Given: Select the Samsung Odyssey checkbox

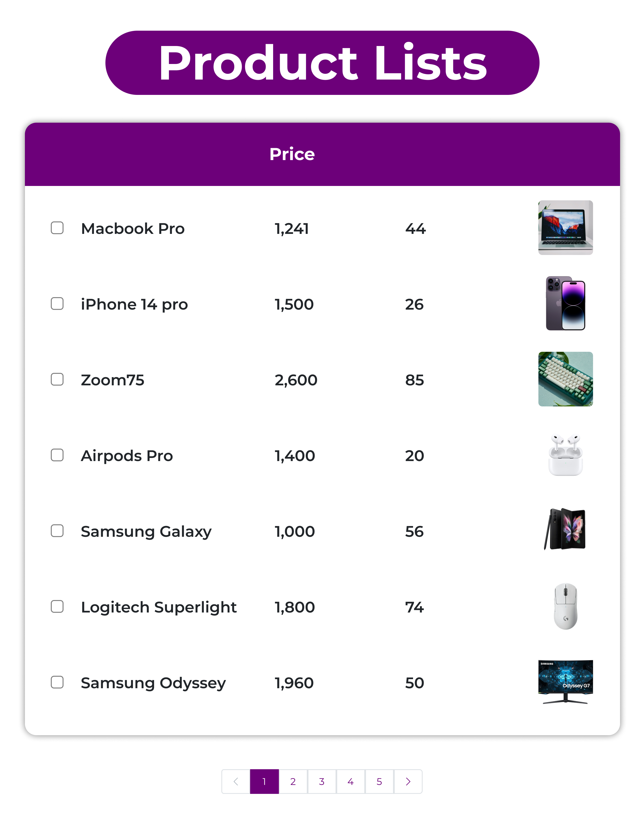Looking at the screenshot, I should 57,682.
